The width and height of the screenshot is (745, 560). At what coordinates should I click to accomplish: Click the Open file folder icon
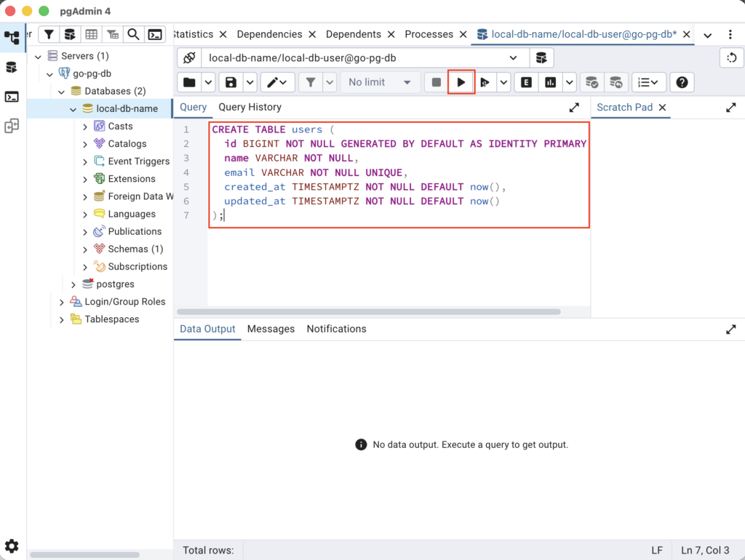point(190,82)
